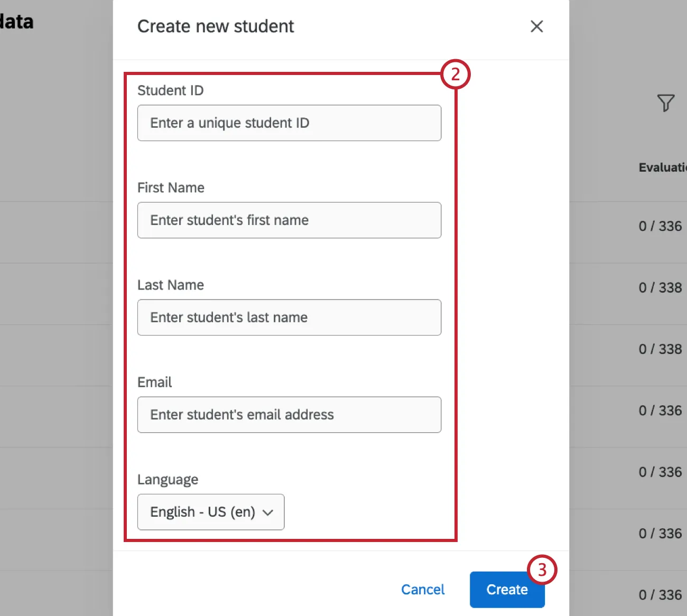The width and height of the screenshot is (687, 616).
Task: Click inside the Student ID input field
Action: [289, 123]
